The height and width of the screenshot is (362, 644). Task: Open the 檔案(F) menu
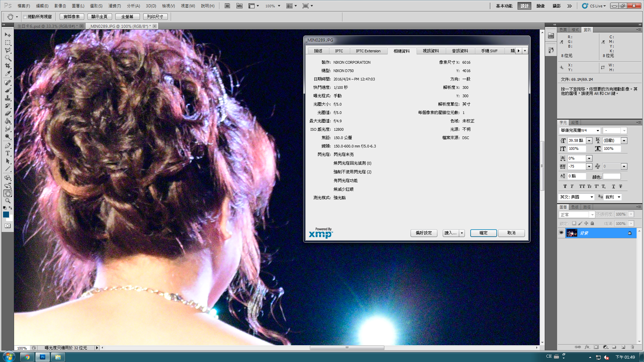(x=24, y=6)
